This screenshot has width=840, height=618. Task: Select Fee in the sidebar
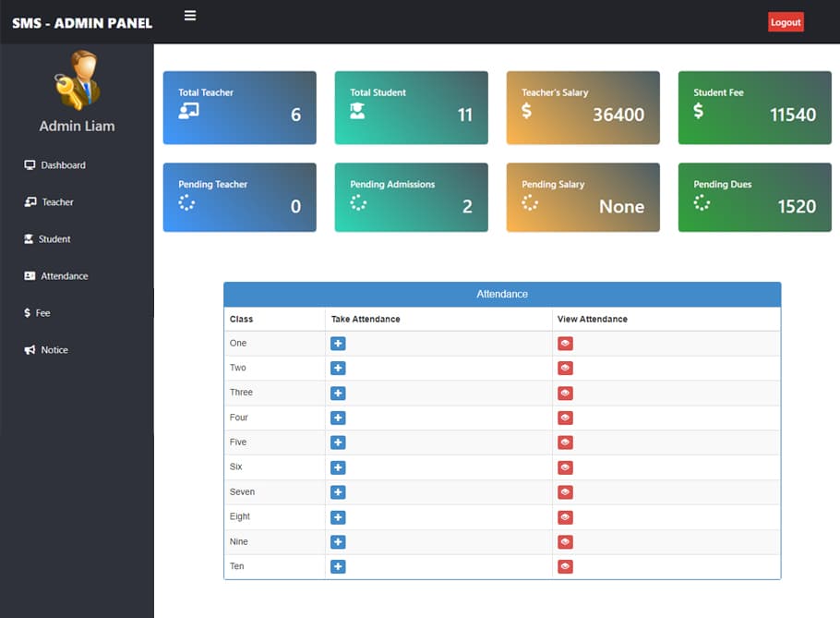tap(42, 313)
